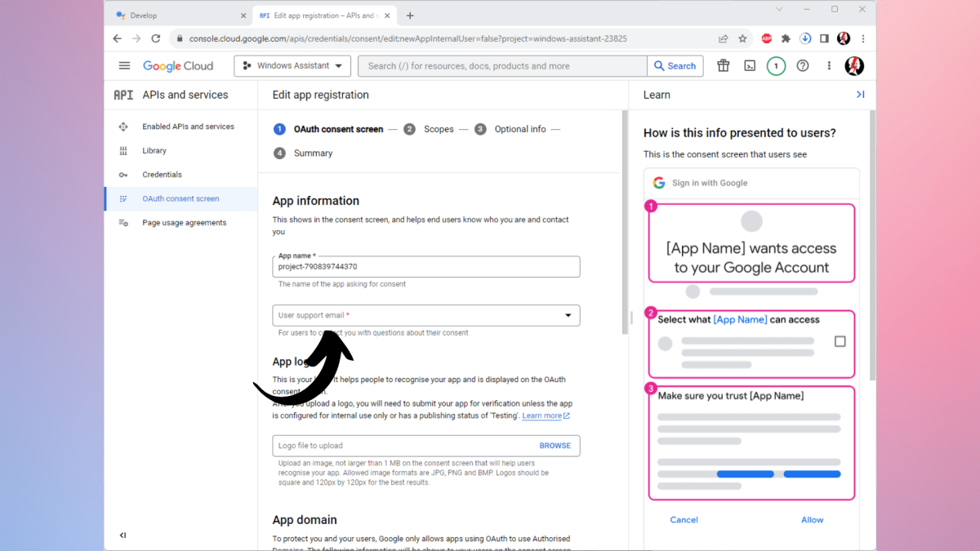This screenshot has width=980, height=551.
Task: Click the Learn panel scrollbar
Action: [872, 245]
